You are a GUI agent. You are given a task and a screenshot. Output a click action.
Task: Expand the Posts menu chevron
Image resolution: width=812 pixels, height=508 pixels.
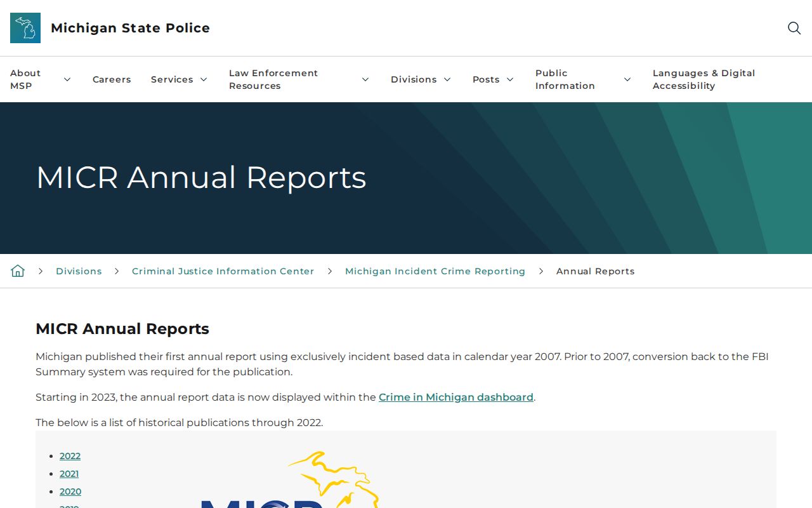pos(510,79)
